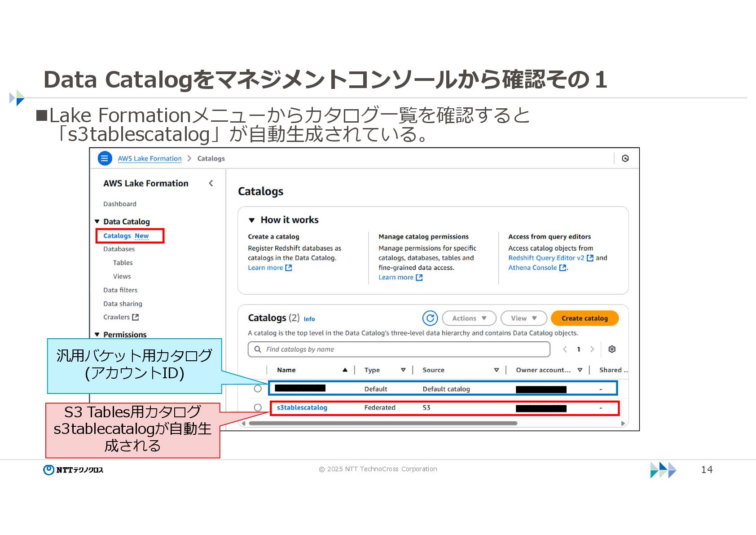
Task: Sort by the Source column arrow
Action: [x=496, y=370]
